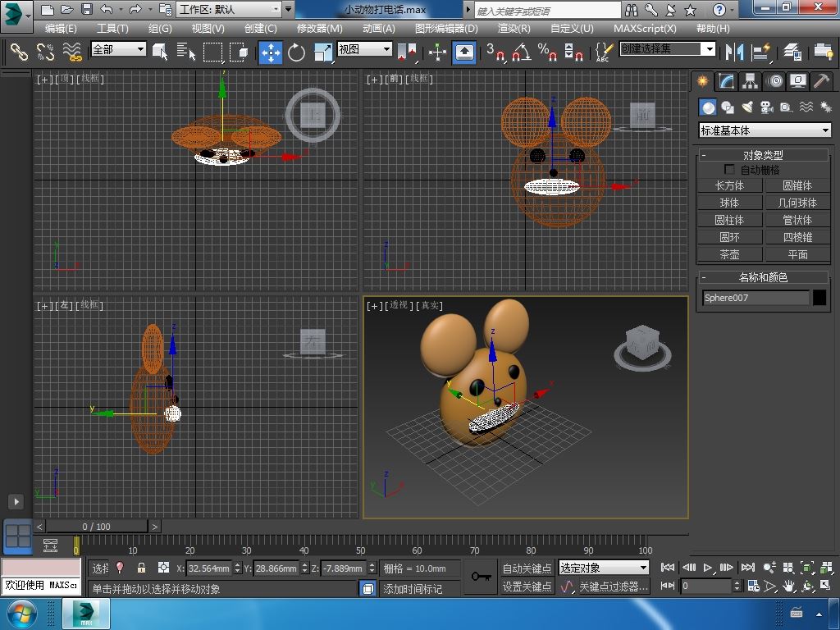Toggle Spinner Snap
840x630 pixels.
click(573, 52)
